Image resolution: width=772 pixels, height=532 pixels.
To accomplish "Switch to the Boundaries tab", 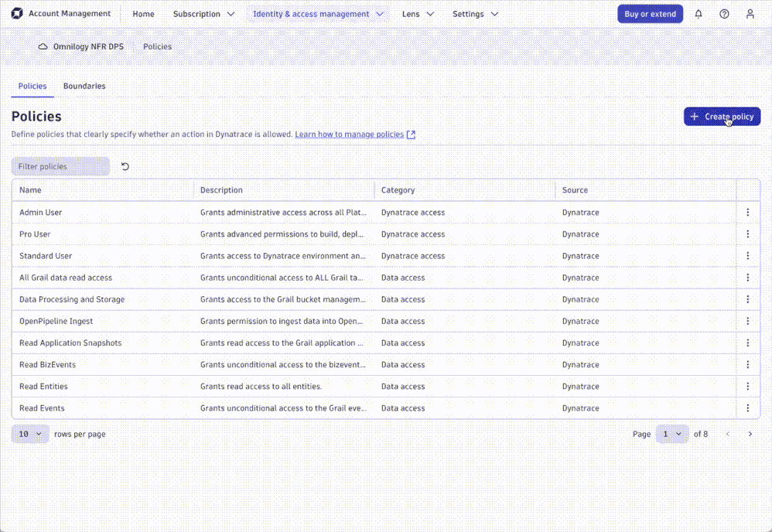I will [x=84, y=86].
